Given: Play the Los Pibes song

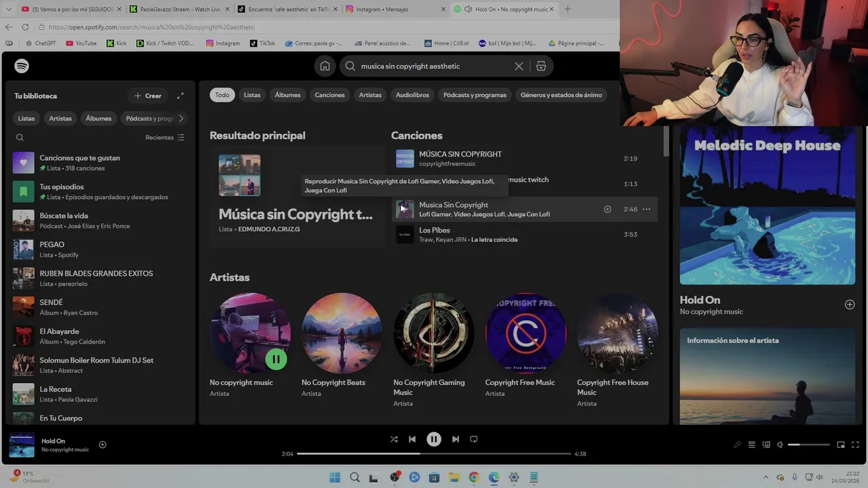Looking at the screenshot, I should tap(405, 235).
